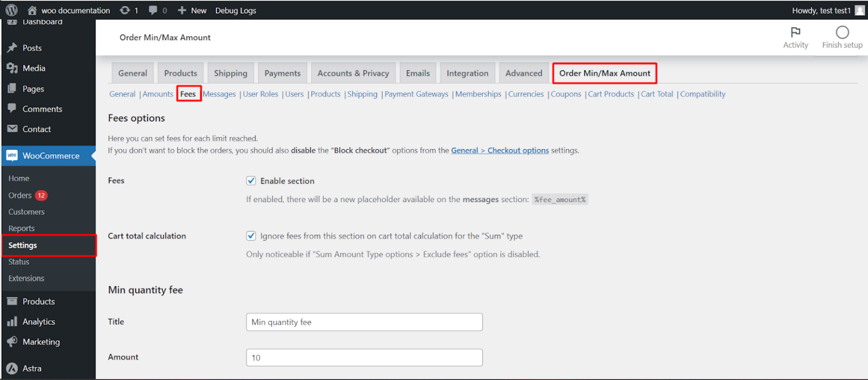Screen dimensions: 868x380
Task: Open the Messages subsection
Action: click(x=219, y=94)
